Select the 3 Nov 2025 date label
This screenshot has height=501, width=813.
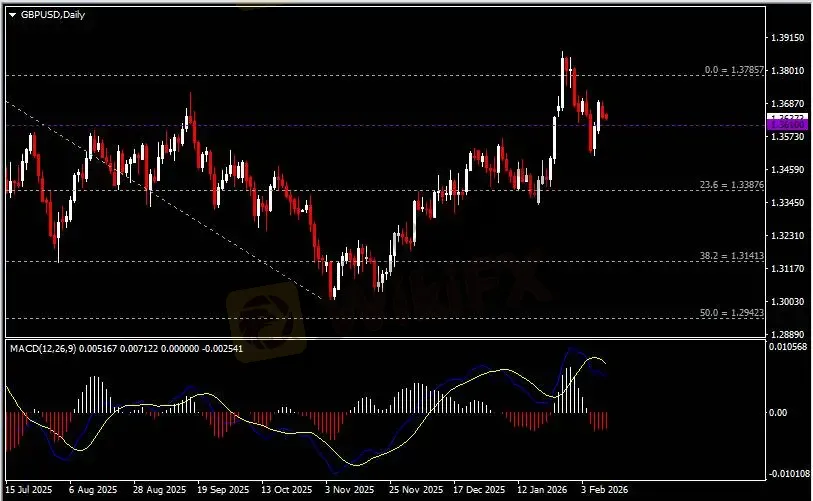pos(349,490)
